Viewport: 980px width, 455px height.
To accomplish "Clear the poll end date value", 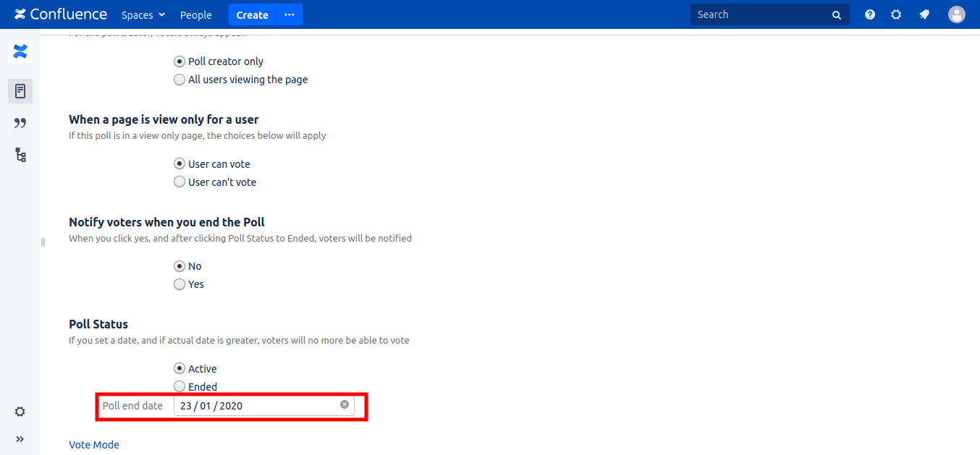I will click(345, 405).
